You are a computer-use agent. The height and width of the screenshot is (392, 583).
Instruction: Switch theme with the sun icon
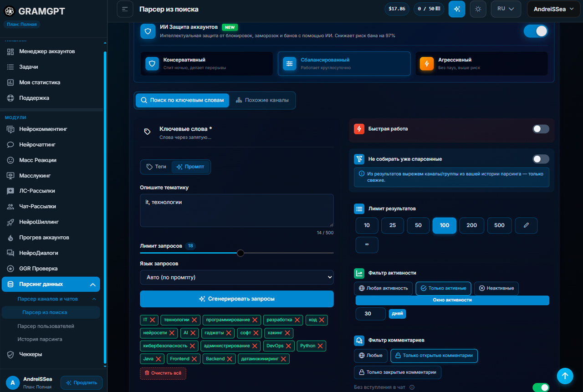478,9
